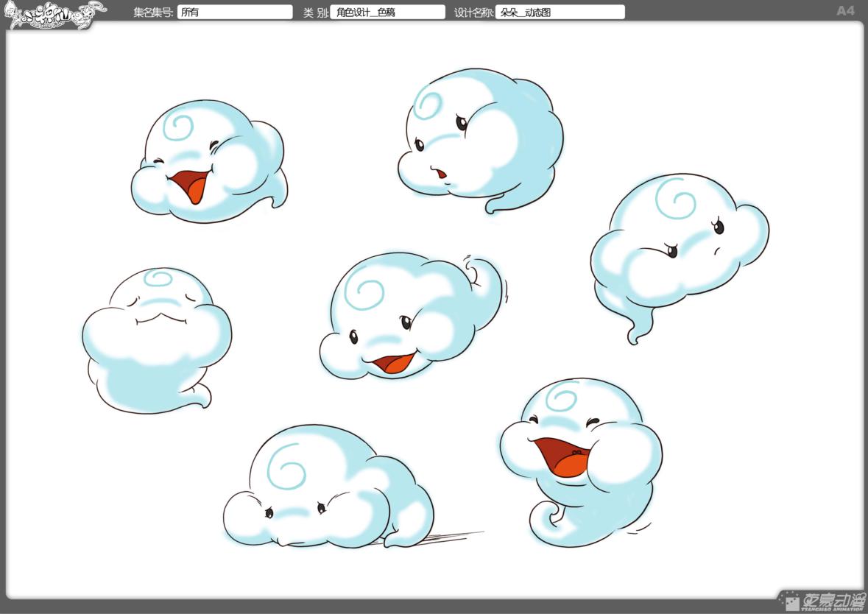Select the laughing cloud holding its cheeks
Image resolution: width=868 pixels, height=614 pixels.
coord(582,463)
